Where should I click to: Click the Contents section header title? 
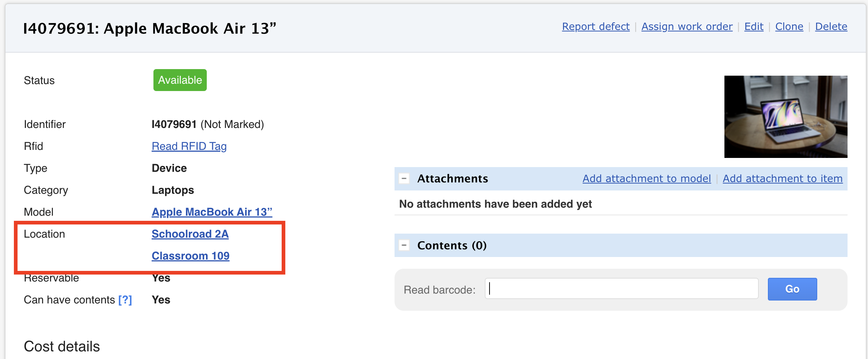tap(452, 245)
